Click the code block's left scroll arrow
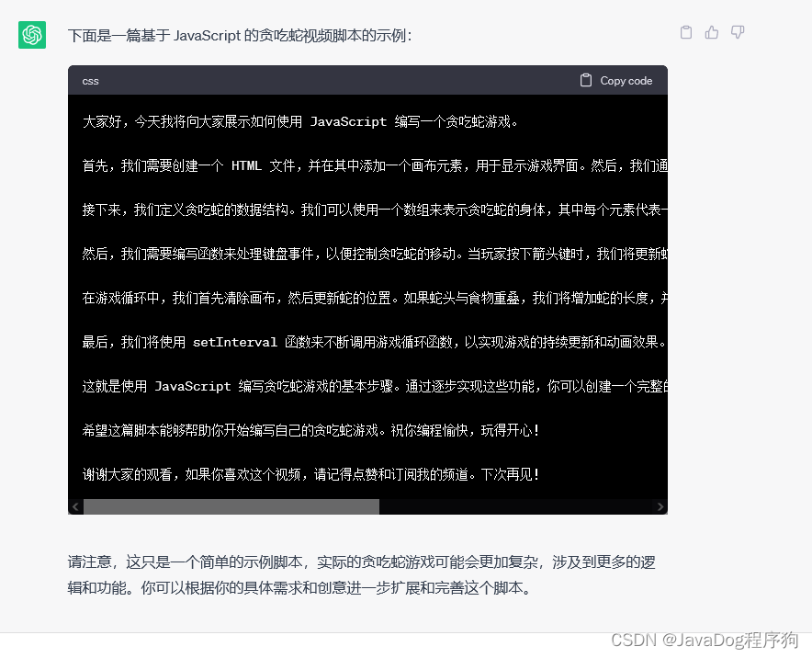The height and width of the screenshot is (658, 812). 75,506
